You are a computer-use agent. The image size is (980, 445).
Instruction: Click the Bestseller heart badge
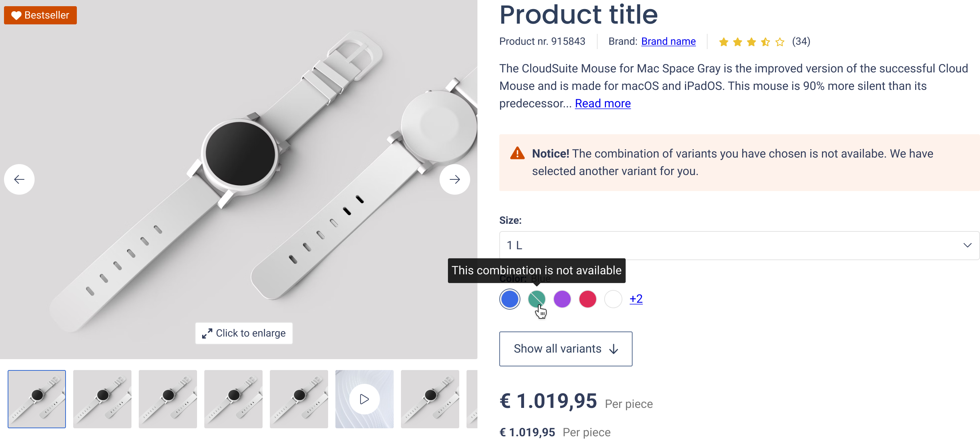point(40,15)
